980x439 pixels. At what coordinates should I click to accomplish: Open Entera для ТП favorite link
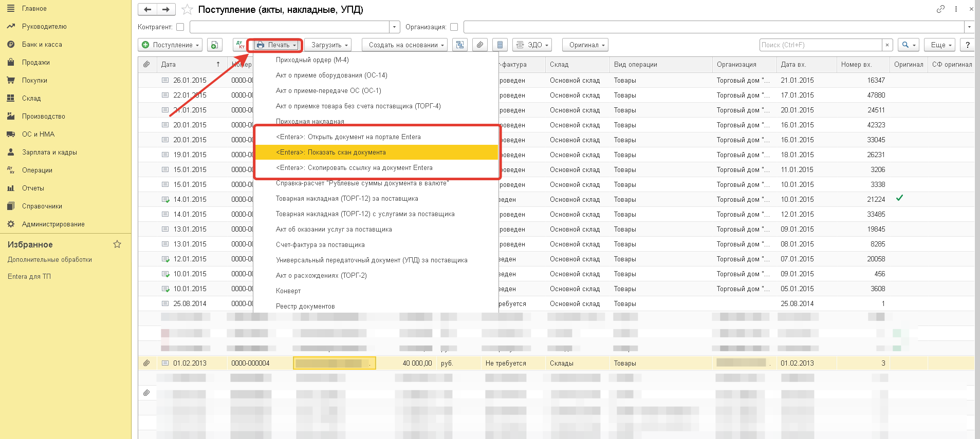(29, 276)
